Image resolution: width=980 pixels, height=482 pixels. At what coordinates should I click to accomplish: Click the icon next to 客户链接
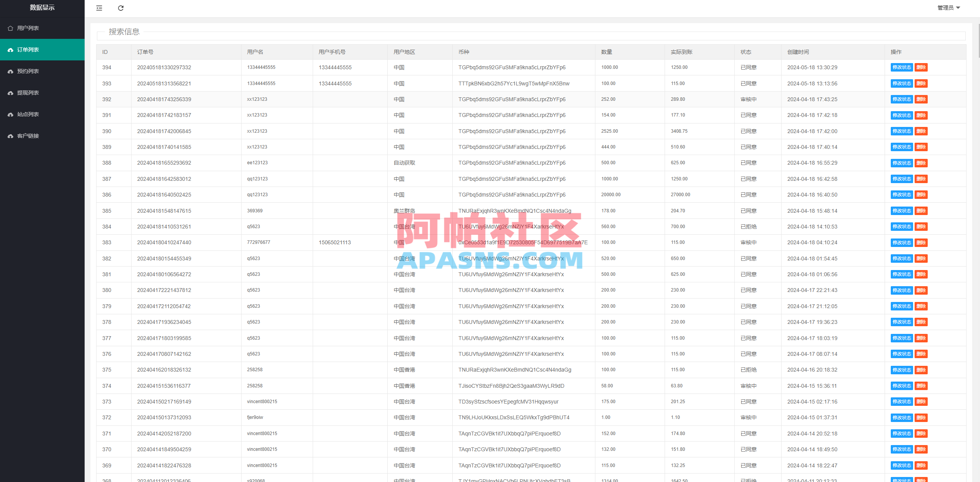pyautogui.click(x=10, y=135)
